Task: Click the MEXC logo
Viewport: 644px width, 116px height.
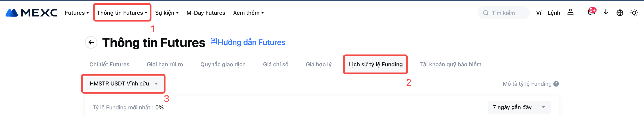Action: coord(32,13)
